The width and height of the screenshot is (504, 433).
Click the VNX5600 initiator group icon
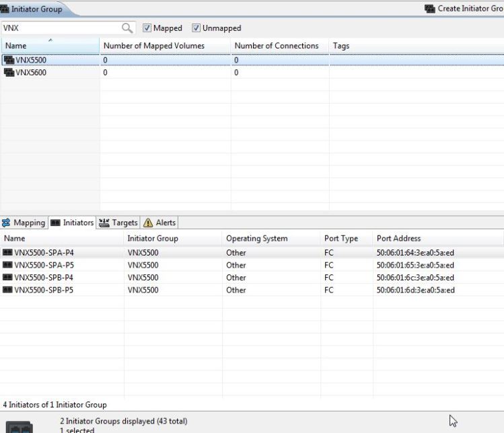(9, 73)
